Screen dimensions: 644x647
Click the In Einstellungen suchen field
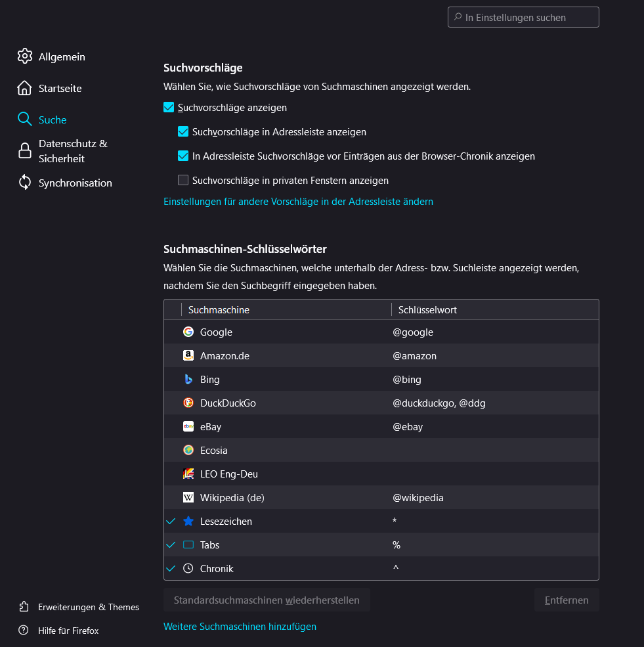coord(523,18)
